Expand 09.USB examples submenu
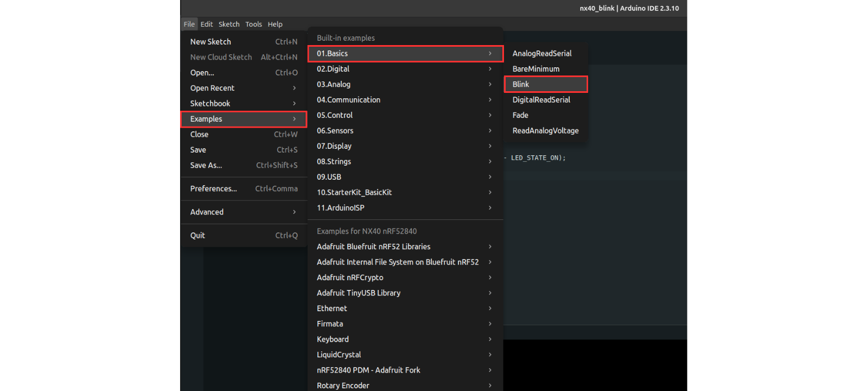The width and height of the screenshot is (868, 391). [405, 178]
